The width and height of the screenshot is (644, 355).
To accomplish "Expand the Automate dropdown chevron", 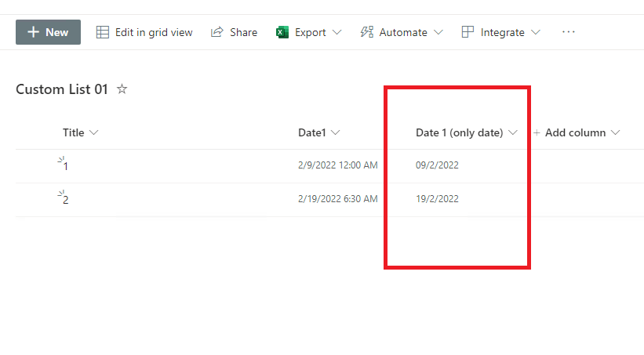I will click(438, 32).
